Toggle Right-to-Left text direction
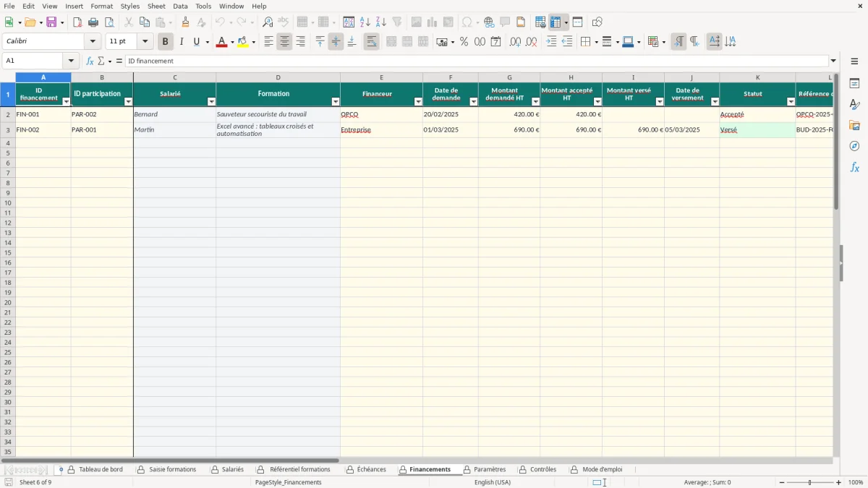 pos(694,42)
